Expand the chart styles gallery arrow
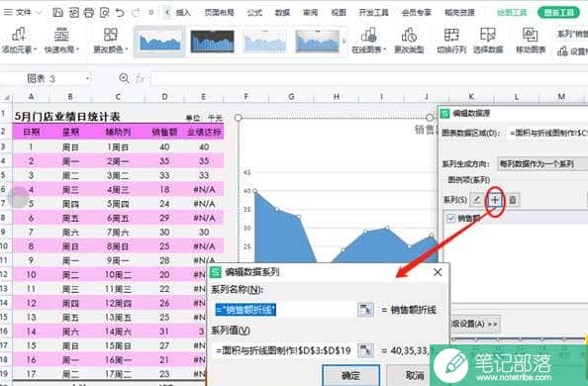Screen dimensions: 588x386 [x=343, y=42]
